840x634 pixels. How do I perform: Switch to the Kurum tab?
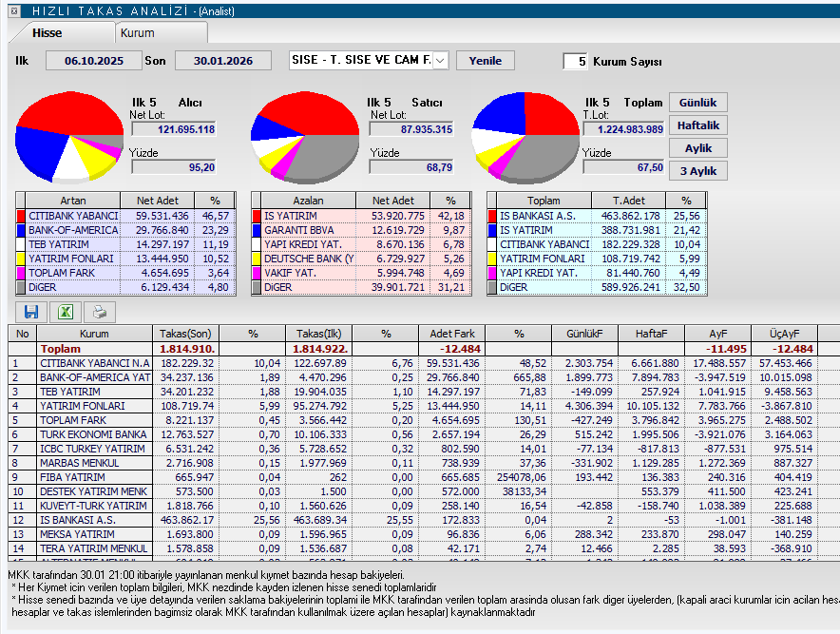click(x=160, y=31)
